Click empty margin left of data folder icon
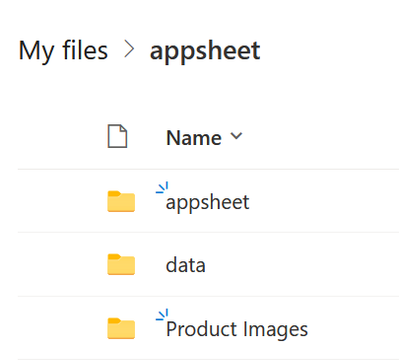Image resolution: width=399 pixels, height=360 pixels. click(62, 265)
